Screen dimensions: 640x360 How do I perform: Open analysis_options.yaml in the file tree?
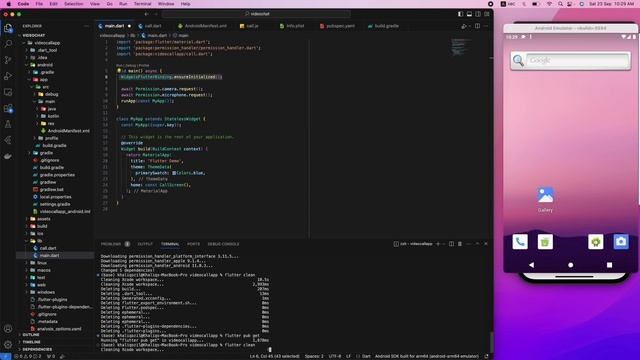[55, 329]
